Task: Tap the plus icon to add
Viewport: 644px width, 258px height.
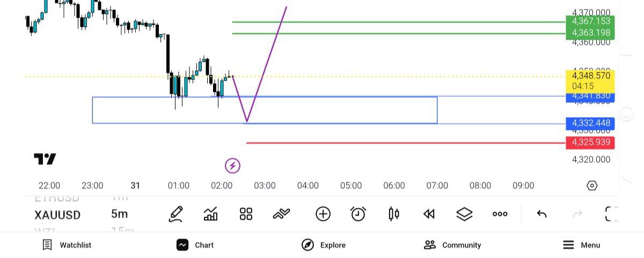Action: (x=323, y=214)
